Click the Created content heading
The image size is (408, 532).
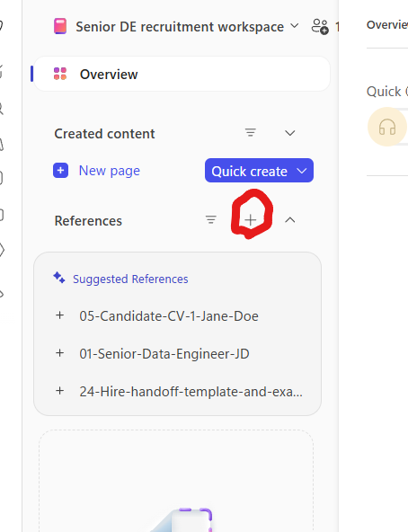point(104,134)
